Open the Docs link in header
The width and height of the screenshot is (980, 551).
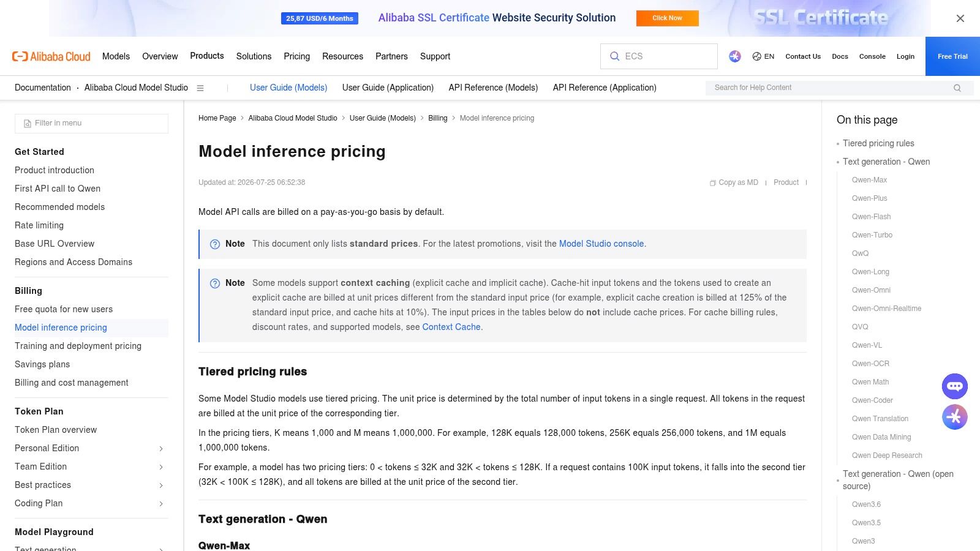[840, 56]
